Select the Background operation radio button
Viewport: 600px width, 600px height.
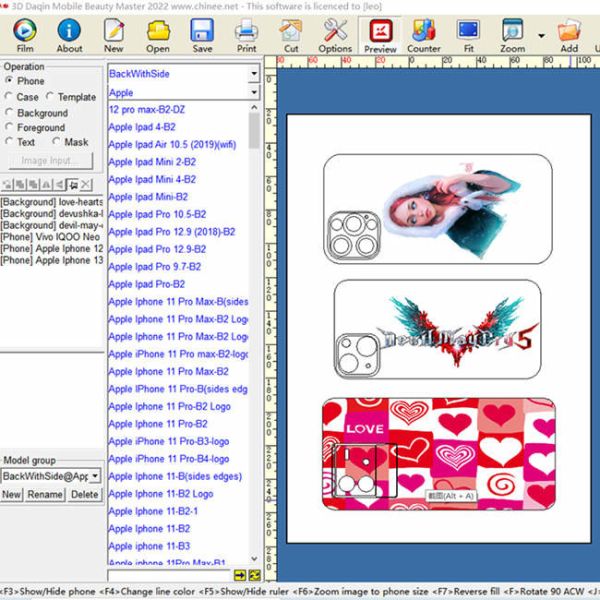click(10, 114)
